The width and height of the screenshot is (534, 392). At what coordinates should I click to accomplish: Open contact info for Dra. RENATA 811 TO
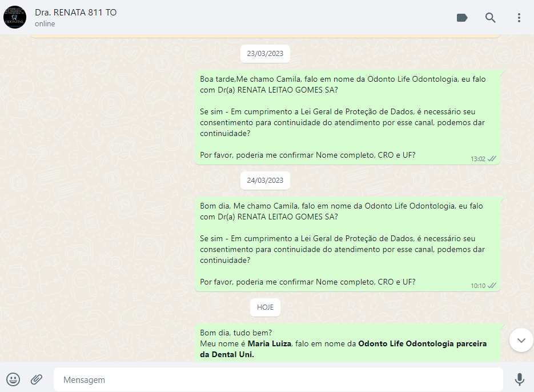click(x=75, y=13)
